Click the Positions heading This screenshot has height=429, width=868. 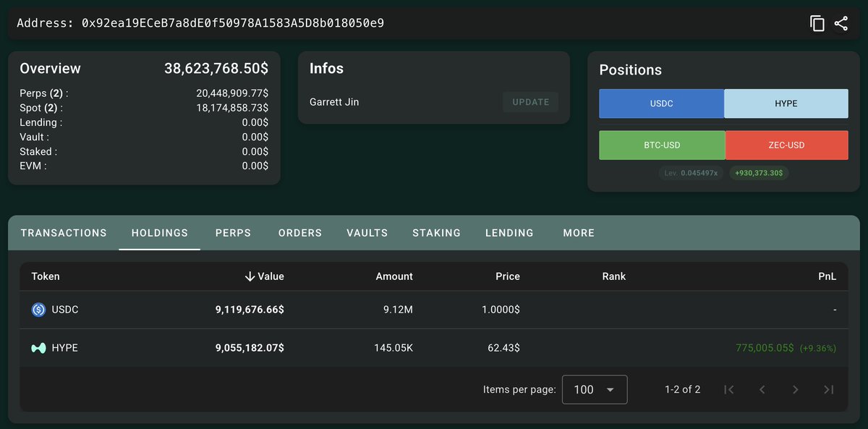(631, 70)
